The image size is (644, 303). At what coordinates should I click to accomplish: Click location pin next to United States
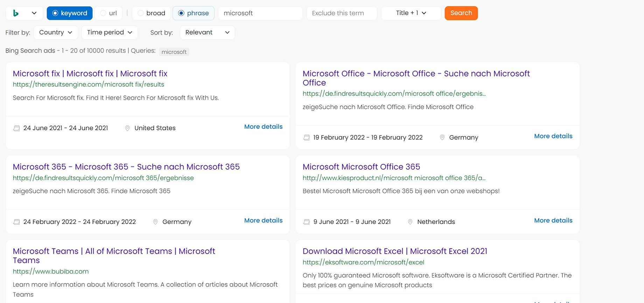(127, 128)
